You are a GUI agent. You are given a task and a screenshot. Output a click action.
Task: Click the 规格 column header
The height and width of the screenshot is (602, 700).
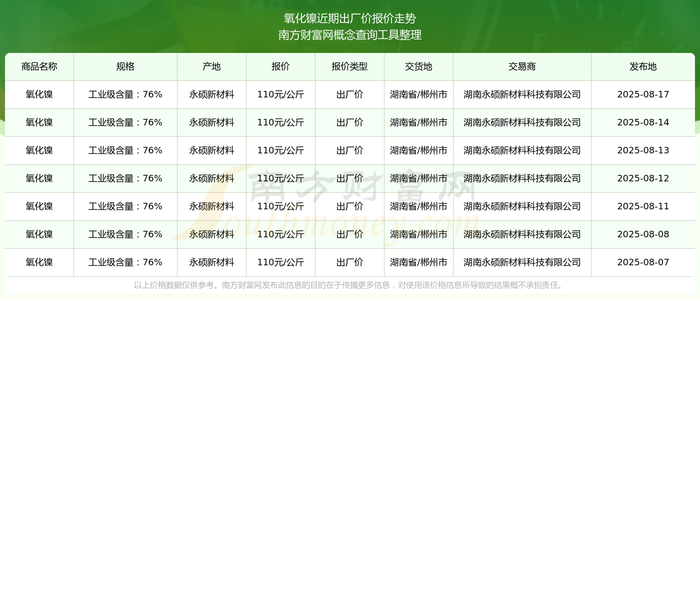pyautogui.click(x=125, y=66)
